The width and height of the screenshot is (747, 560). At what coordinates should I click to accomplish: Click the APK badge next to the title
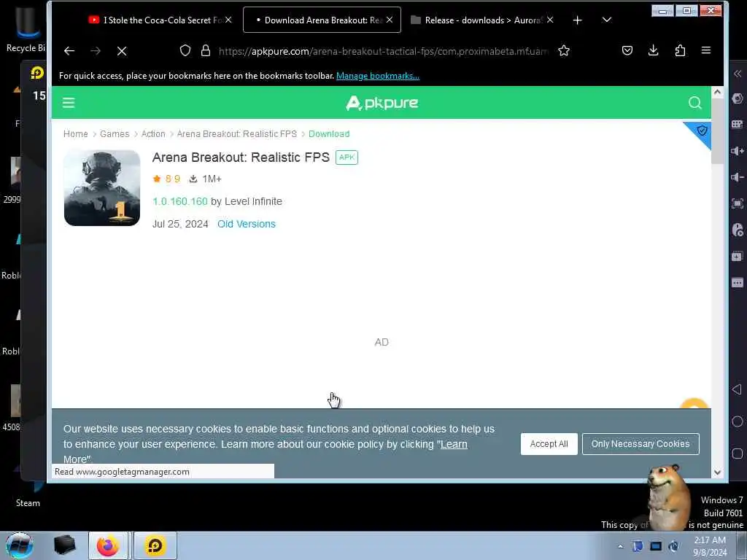[347, 157]
